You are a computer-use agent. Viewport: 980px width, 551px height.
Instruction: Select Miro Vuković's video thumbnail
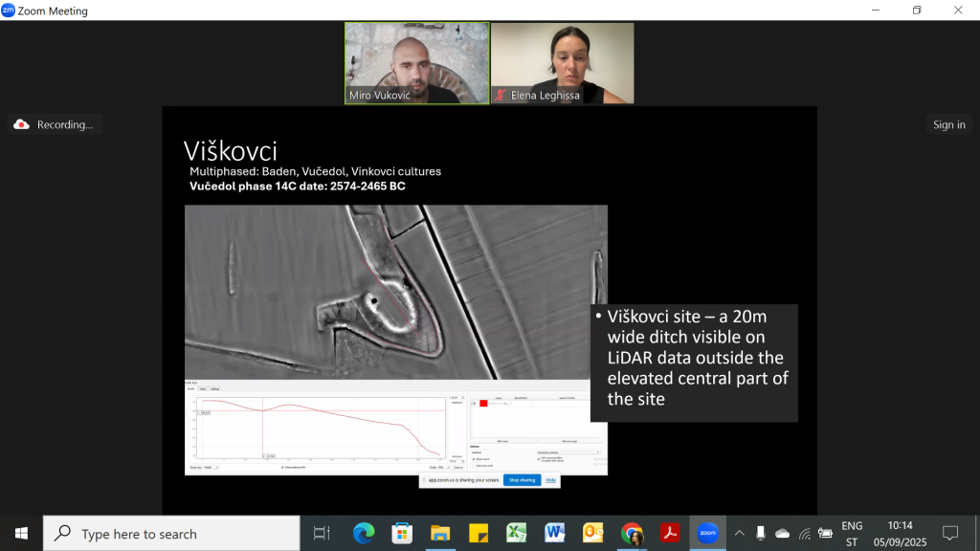pyautogui.click(x=416, y=62)
